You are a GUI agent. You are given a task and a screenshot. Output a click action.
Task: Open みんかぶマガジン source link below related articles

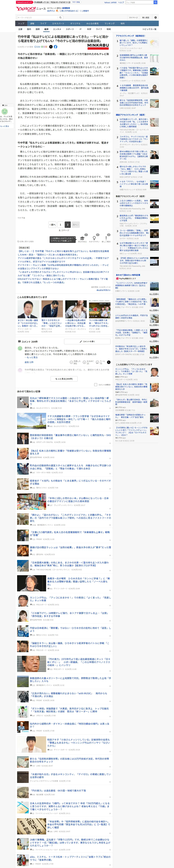[103, 290]
